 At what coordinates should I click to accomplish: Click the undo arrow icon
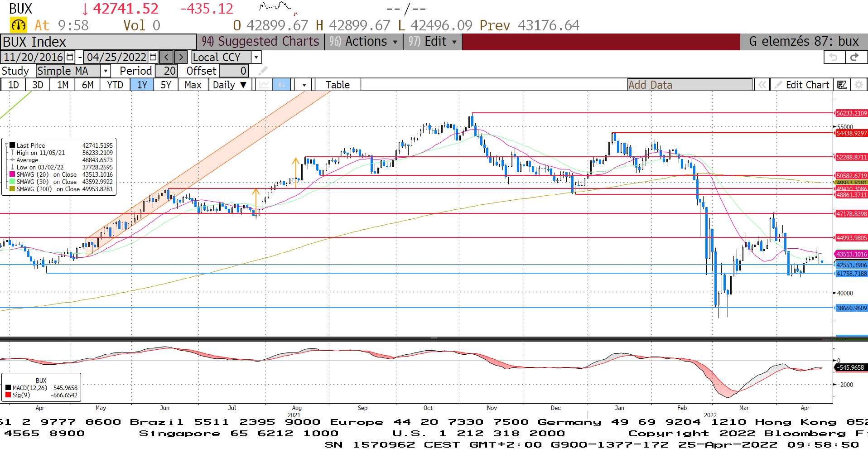click(x=834, y=57)
